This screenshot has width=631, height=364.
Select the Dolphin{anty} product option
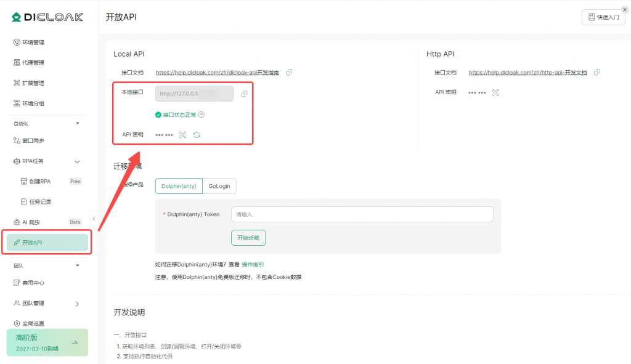(178, 186)
